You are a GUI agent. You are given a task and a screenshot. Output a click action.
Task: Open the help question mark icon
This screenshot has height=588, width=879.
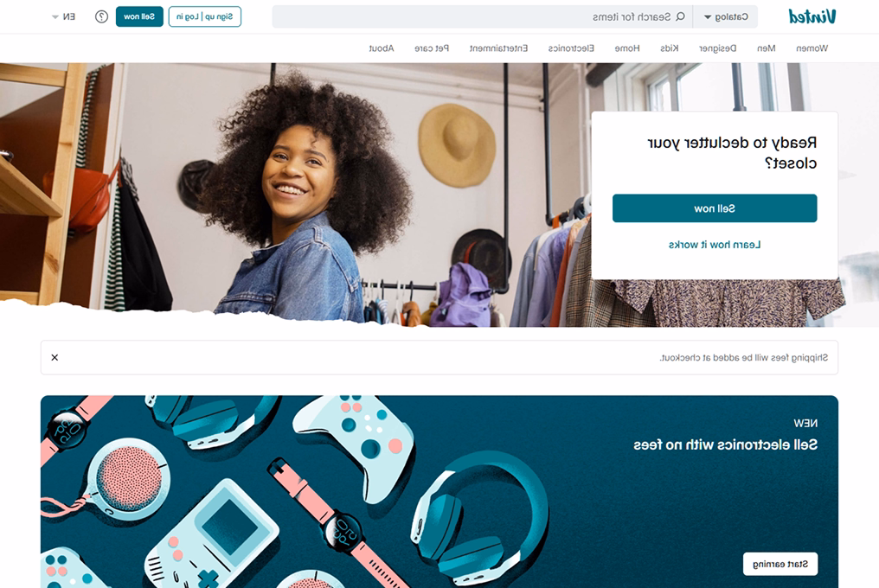pyautogui.click(x=101, y=16)
